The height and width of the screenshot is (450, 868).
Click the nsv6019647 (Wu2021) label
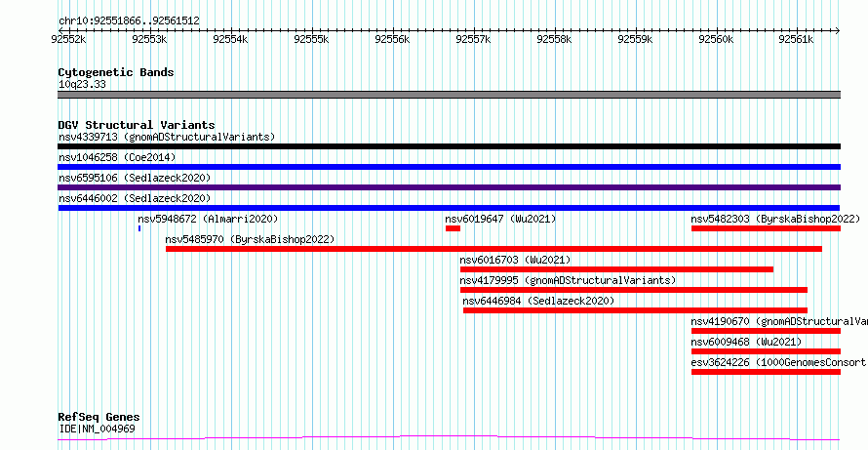[x=500, y=219]
